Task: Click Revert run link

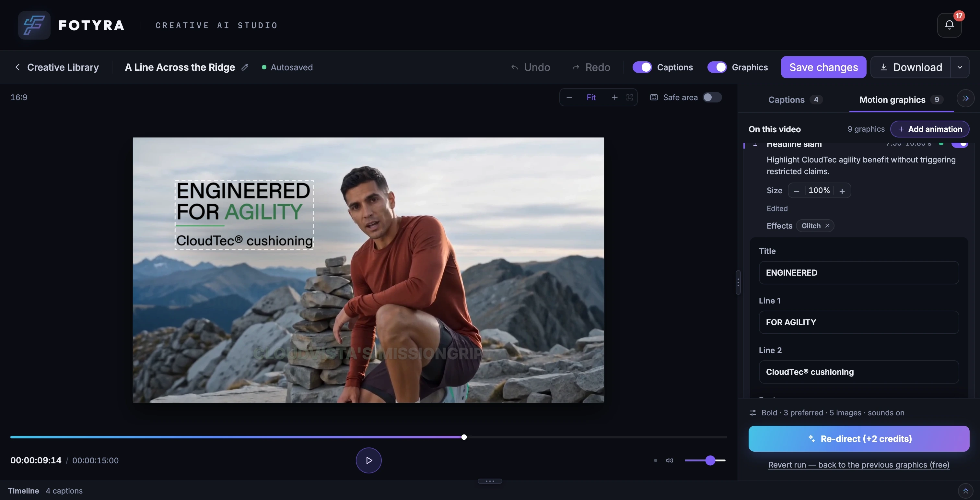Action: point(859,465)
